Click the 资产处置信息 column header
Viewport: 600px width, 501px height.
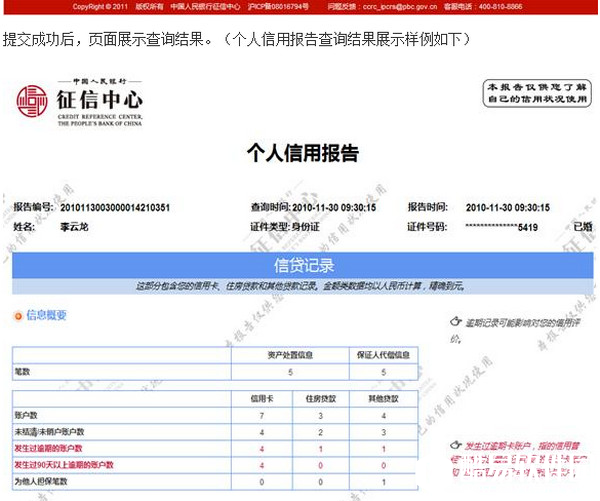tap(291, 354)
